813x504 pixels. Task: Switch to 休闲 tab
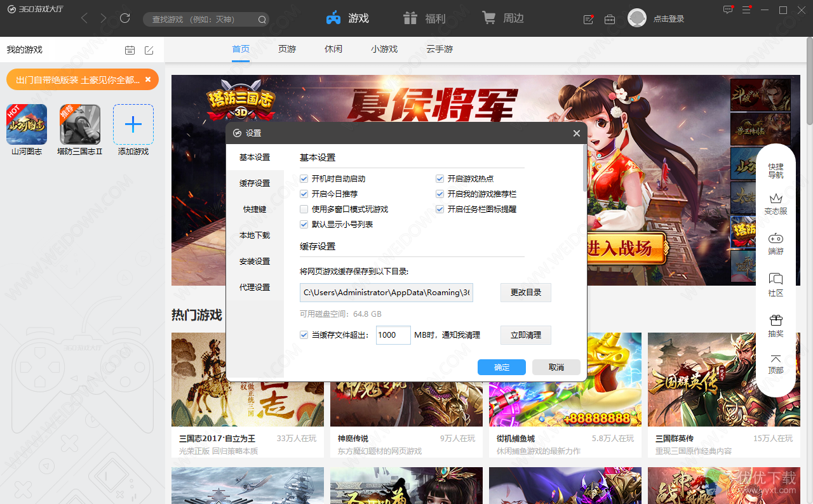click(333, 49)
